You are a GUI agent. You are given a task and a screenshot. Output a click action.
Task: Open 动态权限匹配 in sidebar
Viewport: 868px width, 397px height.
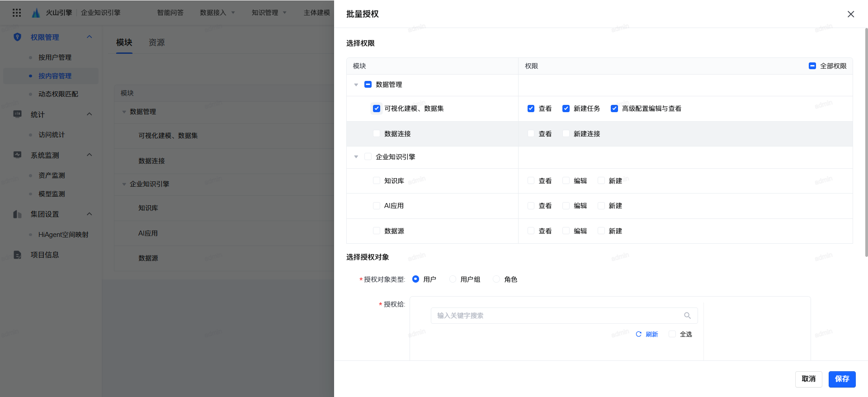tap(58, 94)
